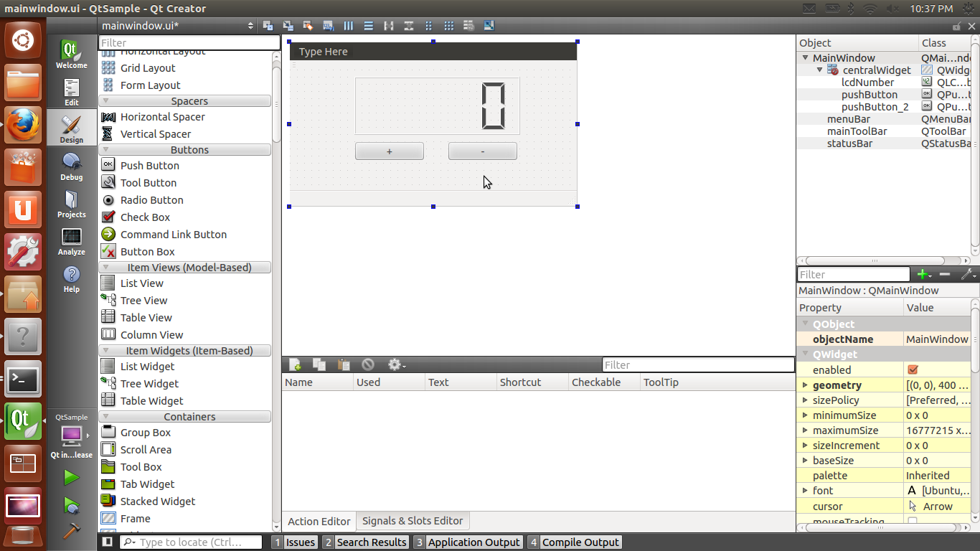This screenshot has height=551, width=980.
Task: Select the Edit Signals/Slots mode icon
Action: (x=287, y=25)
